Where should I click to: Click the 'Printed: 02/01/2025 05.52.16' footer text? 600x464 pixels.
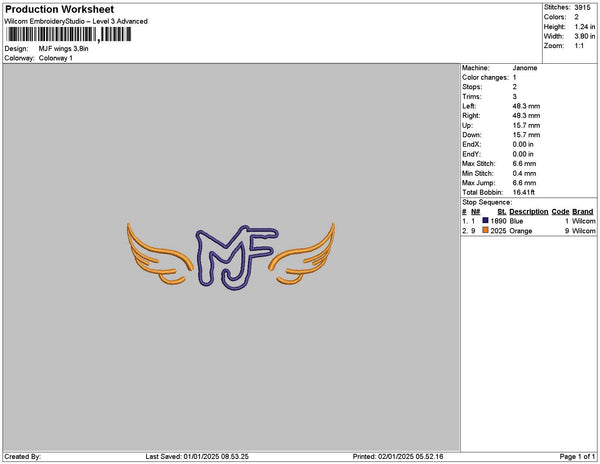pyautogui.click(x=398, y=456)
